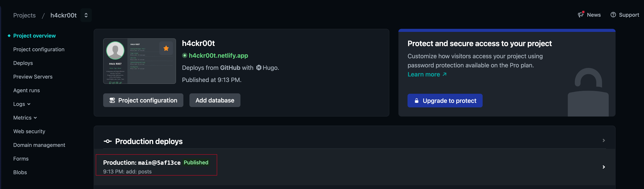
Task: Click the Add database button
Action: pyautogui.click(x=214, y=100)
